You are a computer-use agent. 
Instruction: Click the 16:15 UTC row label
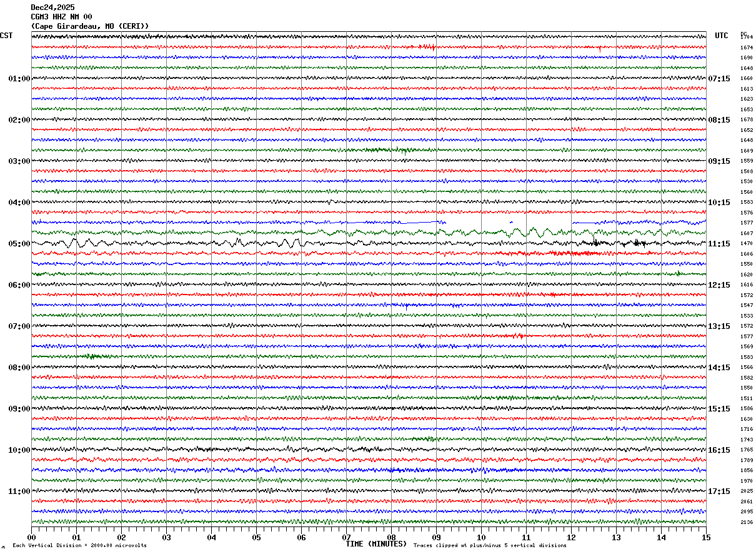point(719,450)
